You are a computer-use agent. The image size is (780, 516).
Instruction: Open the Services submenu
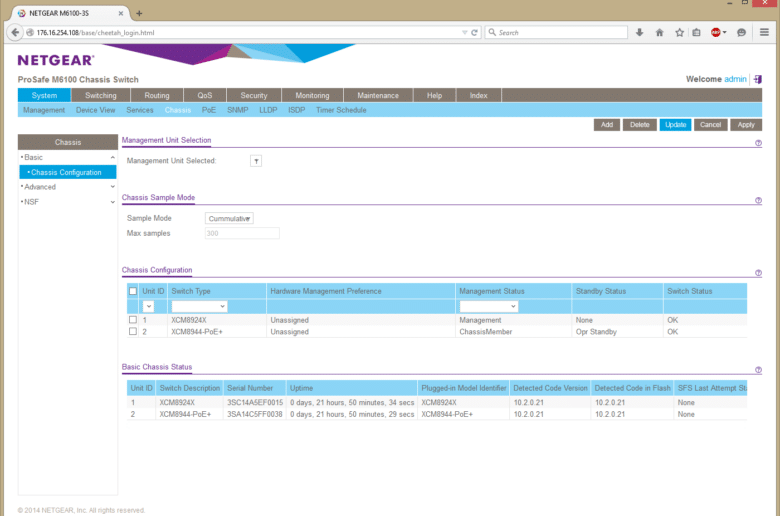(x=140, y=110)
